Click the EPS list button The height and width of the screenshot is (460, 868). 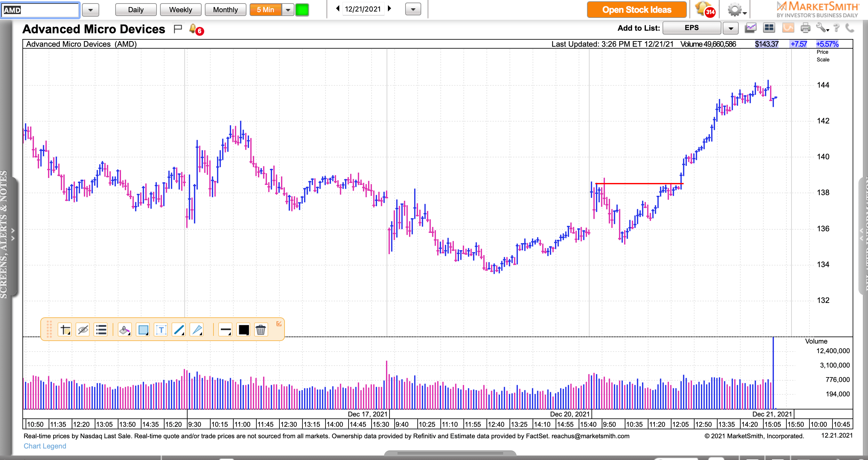tap(692, 28)
